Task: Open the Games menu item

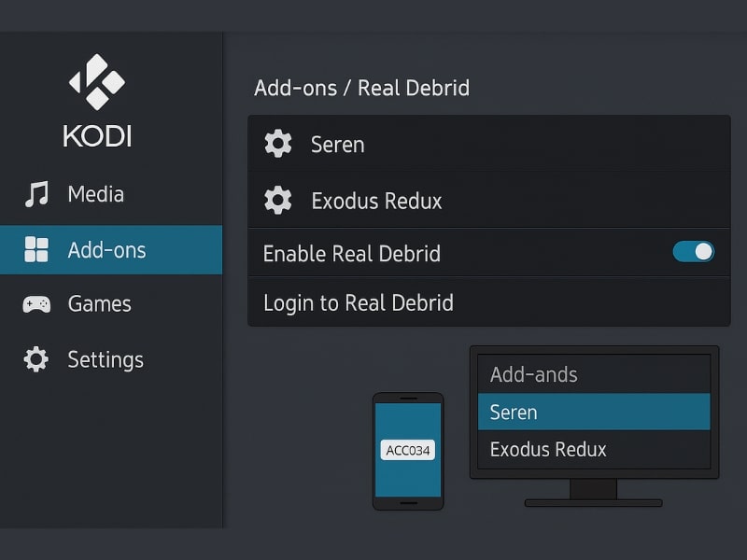Action: click(x=111, y=304)
